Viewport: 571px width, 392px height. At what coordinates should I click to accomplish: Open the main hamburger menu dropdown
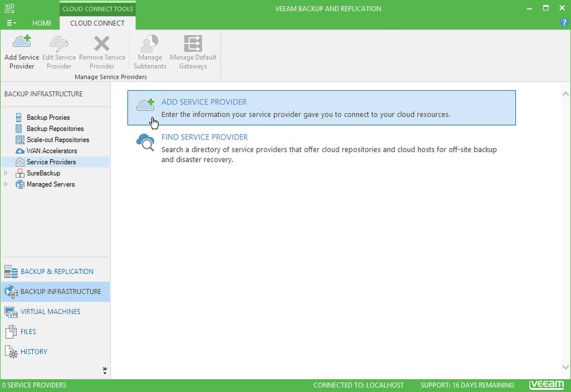click(11, 23)
